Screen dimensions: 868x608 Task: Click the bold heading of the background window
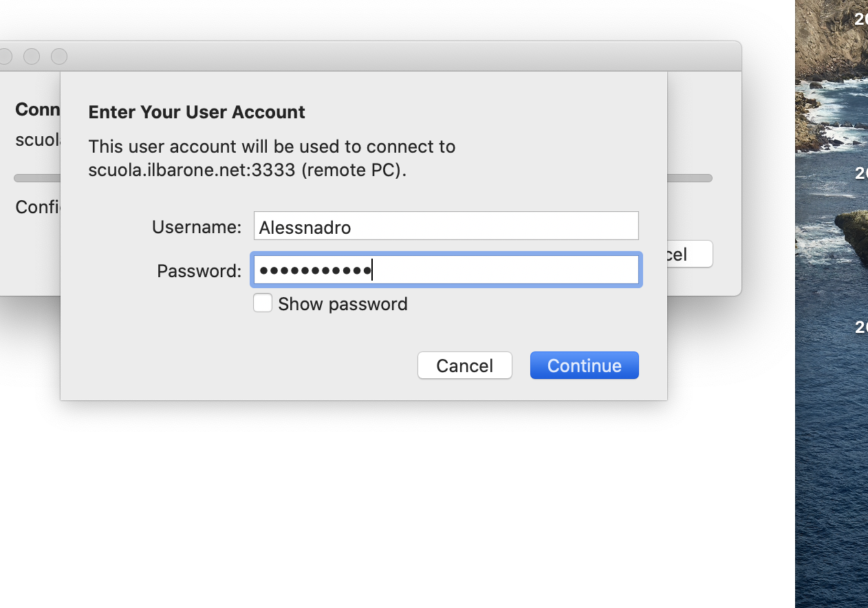37,109
